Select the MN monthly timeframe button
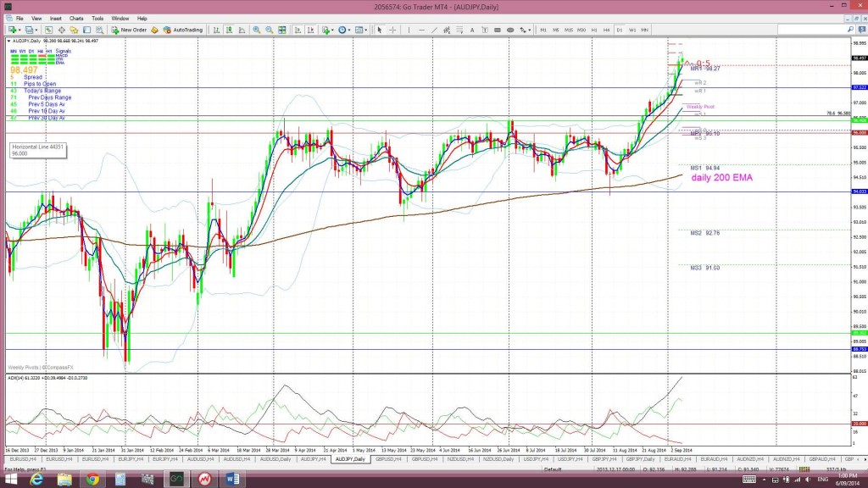The width and height of the screenshot is (868, 488). [x=645, y=30]
